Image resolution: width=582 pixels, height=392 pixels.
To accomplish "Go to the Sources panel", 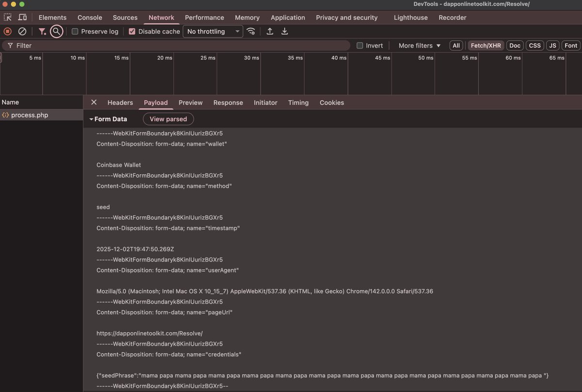I will (125, 17).
